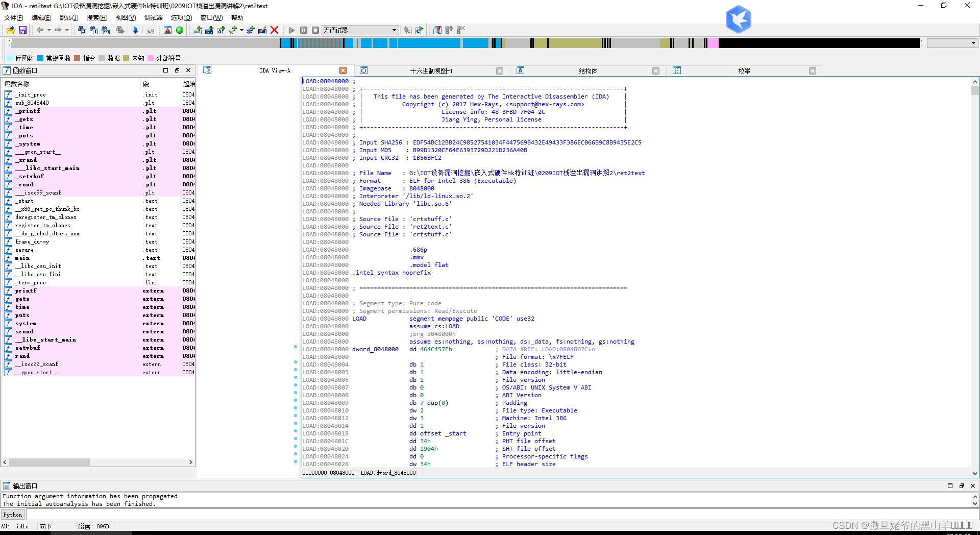Click the 段 column header

point(161,84)
